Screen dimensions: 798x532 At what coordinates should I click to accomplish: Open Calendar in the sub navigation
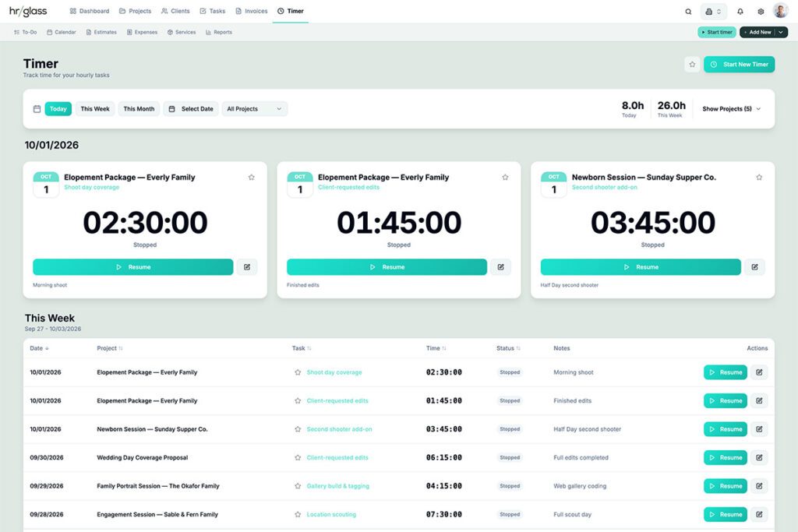pyautogui.click(x=61, y=32)
